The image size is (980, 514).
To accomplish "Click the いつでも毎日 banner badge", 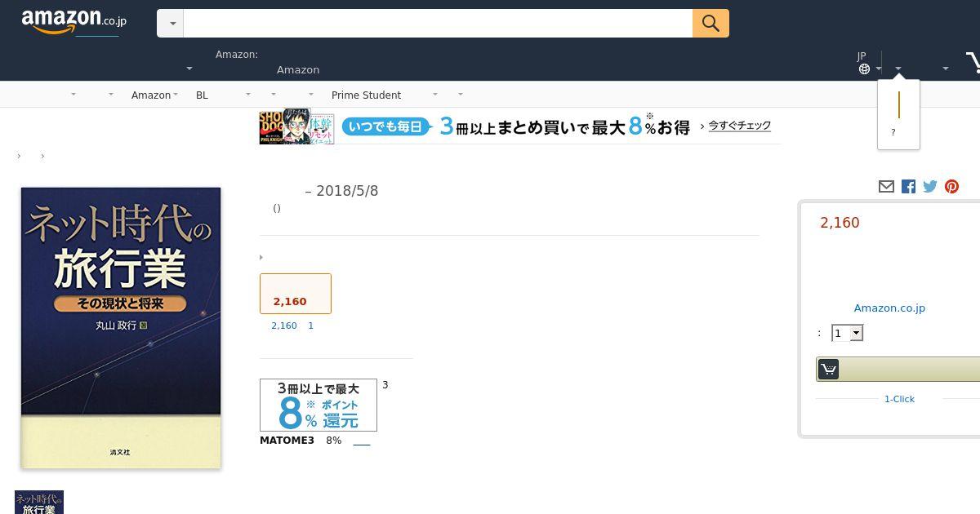I will [385, 126].
